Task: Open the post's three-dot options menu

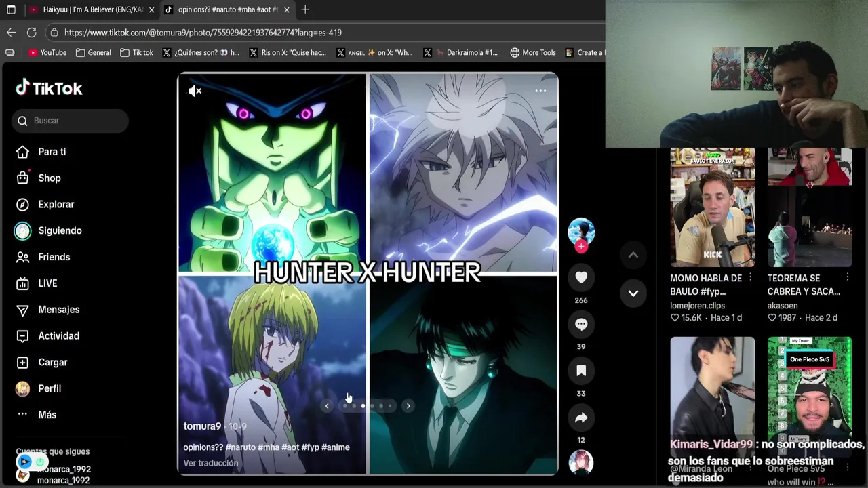Action: pyautogui.click(x=540, y=91)
